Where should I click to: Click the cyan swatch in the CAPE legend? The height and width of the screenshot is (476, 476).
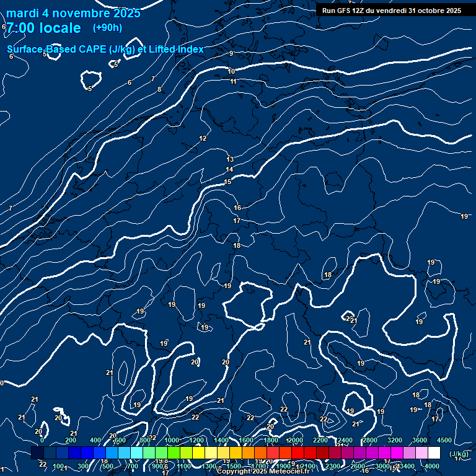136,452
